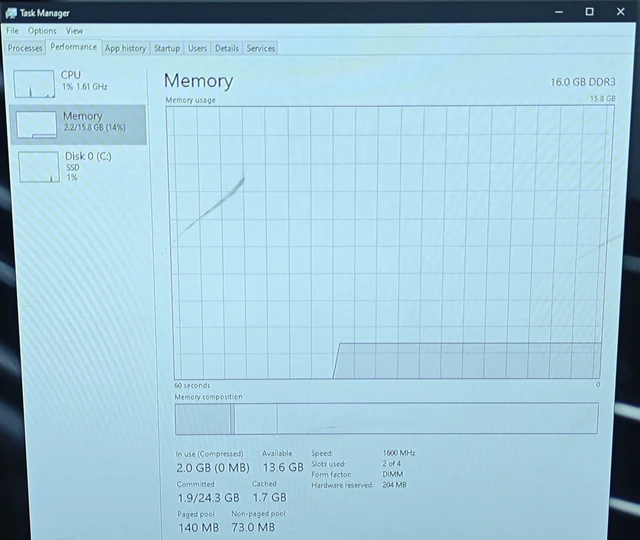Select the Memory mini graph thumbnail

pos(36,124)
